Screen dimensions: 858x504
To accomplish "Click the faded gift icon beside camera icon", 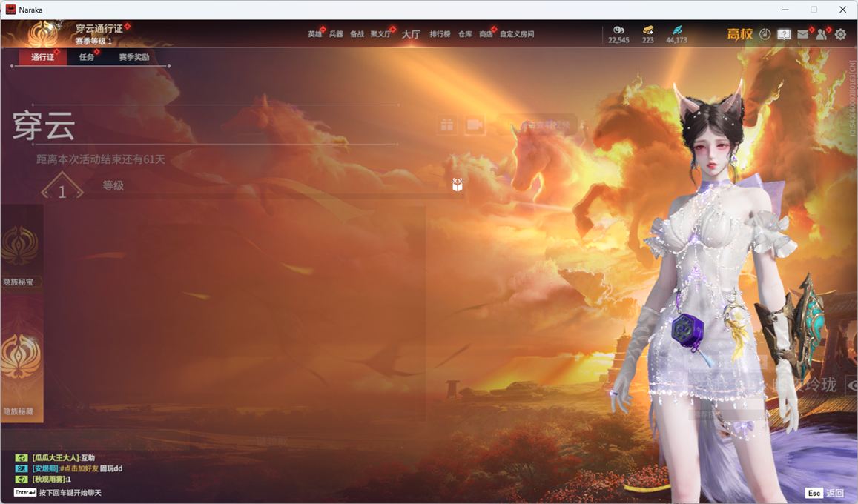I will [x=447, y=125].
